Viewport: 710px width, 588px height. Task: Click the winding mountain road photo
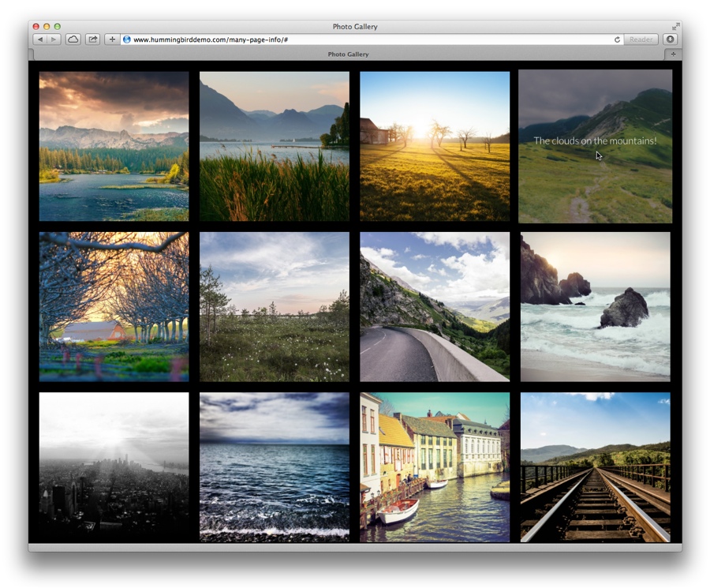tap(435, 306)
